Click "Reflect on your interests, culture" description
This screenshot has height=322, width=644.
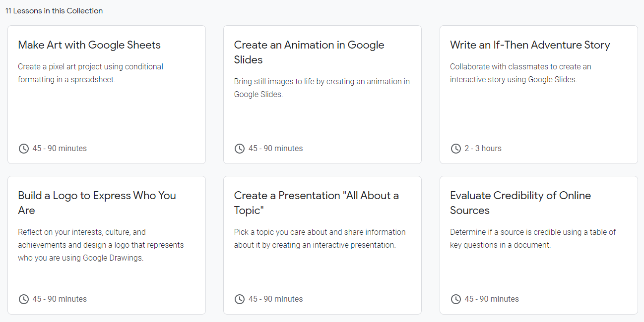pos(101,245)
